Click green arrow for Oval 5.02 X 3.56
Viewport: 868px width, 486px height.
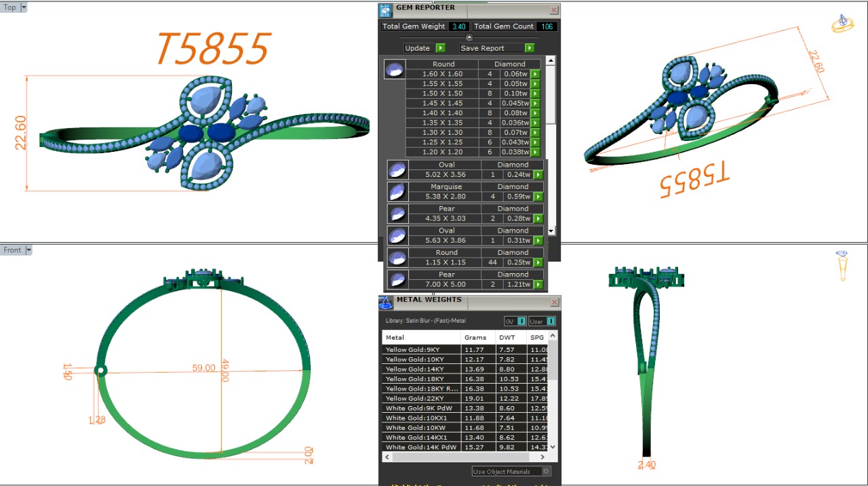pyautogui.click(x=538, y=175)
